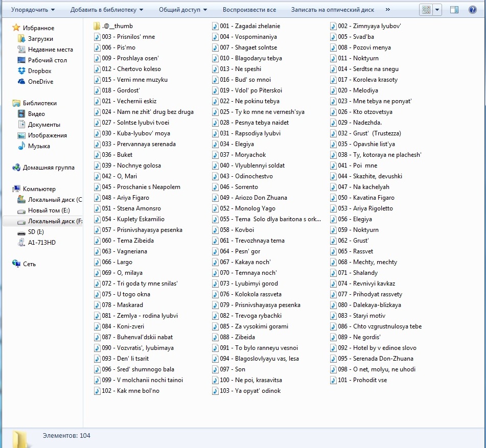Click the .@__thumb folder icon
The width and height of the screenshot is (486, 448).
click(x=97, y=26)
